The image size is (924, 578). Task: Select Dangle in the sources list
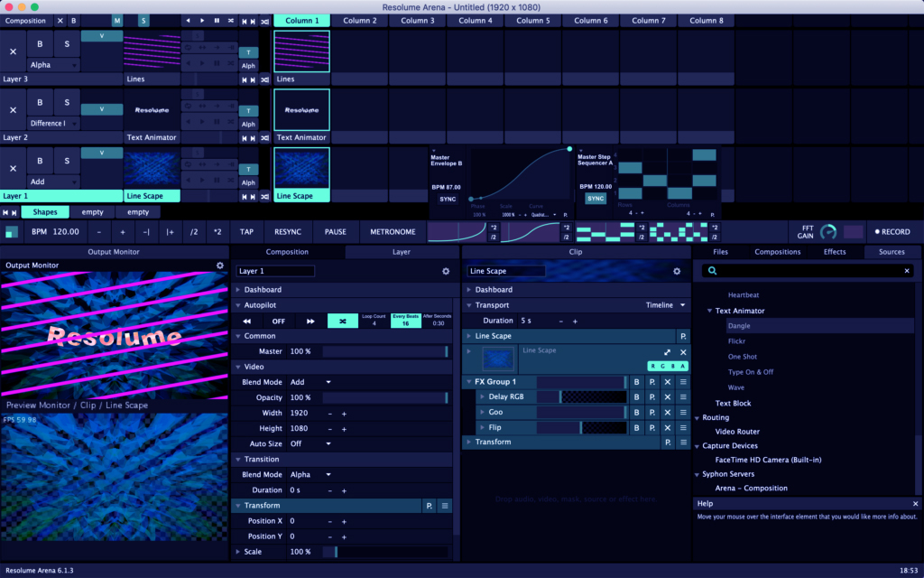(819, 325)
